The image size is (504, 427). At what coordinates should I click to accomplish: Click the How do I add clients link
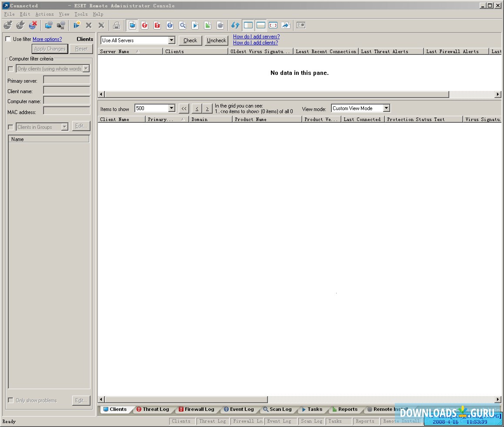click(x=256, y=43)
